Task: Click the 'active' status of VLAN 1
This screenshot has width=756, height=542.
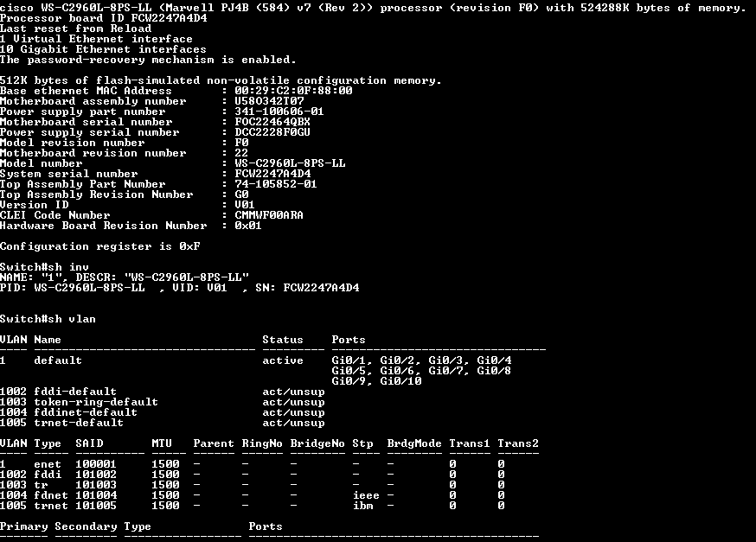Action: click(283, 360)
